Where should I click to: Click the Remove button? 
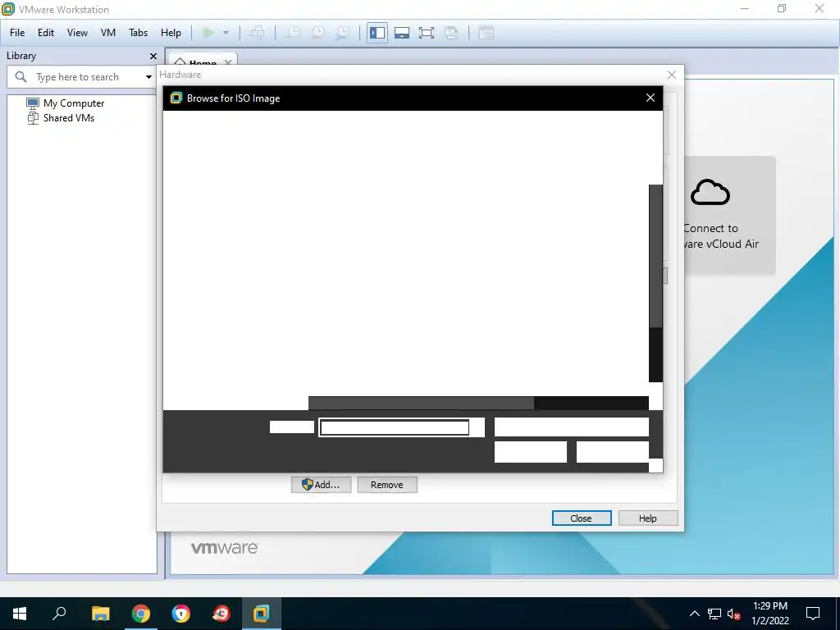click(387, 485)
